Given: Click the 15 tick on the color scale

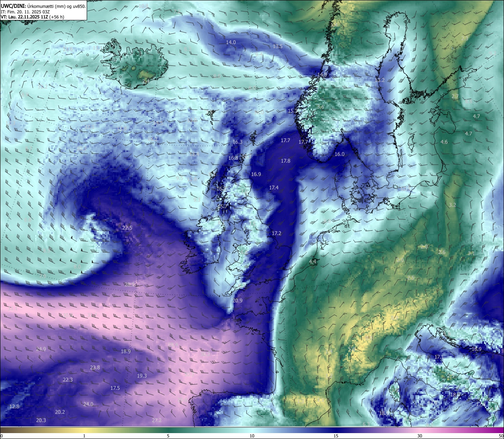Looking at the screenshot, I should [336, 436].
